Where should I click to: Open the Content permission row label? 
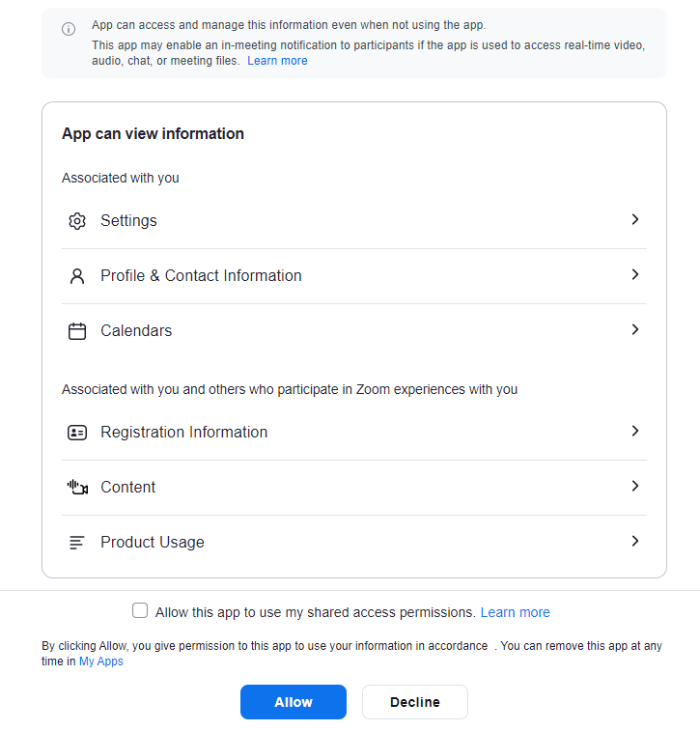128,488
